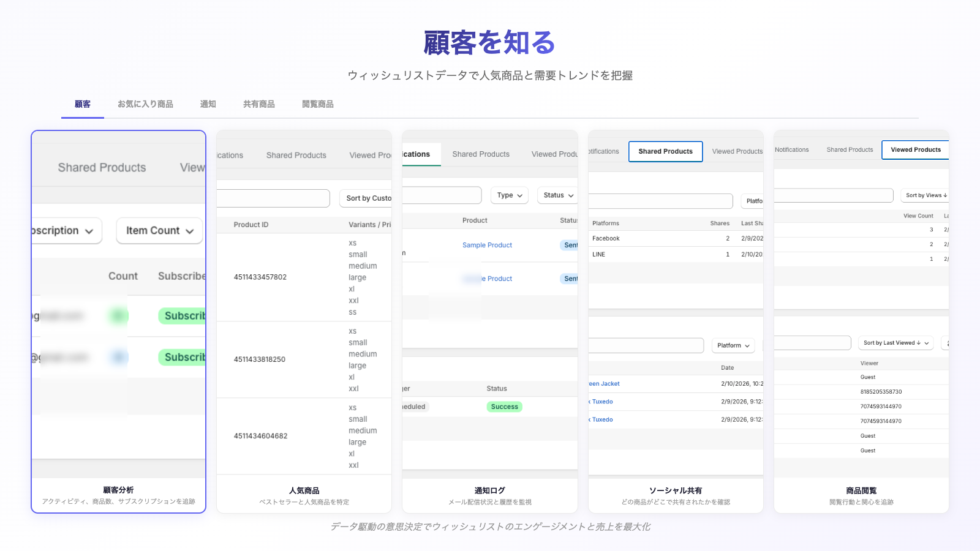Screen dimensions: 980x551
Task: Switch to the 共有商品 tab
Action: coord(258,104)
